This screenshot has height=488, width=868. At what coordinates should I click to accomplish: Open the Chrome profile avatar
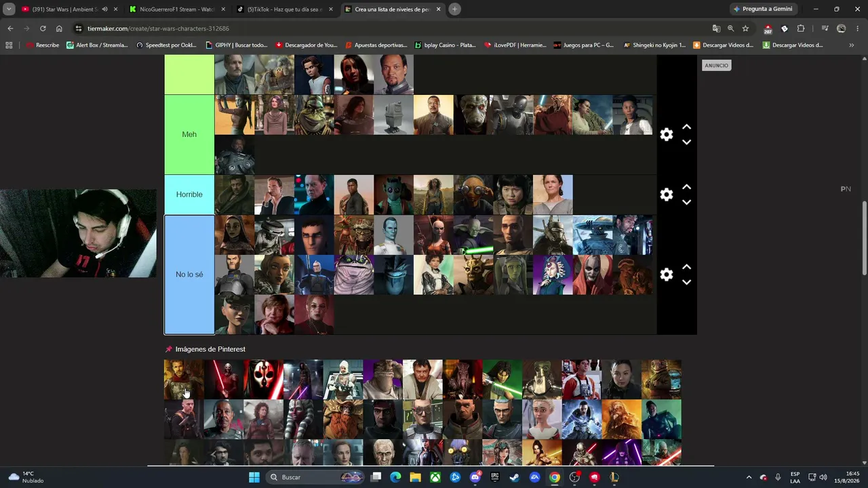coord(842,28)
